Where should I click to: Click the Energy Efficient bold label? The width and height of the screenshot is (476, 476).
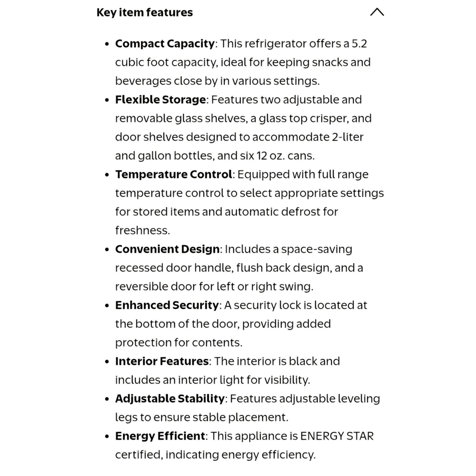(160, 436)
